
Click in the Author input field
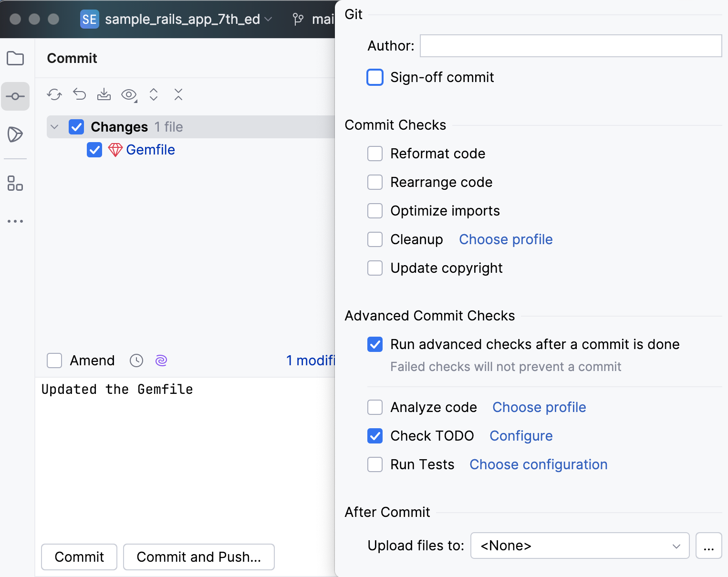click(570, 46)
